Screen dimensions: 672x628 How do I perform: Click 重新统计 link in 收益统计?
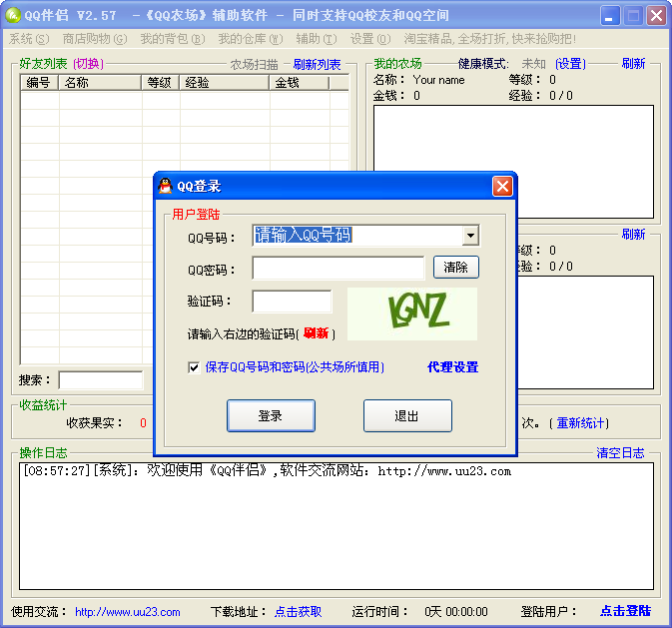[580, 423]
